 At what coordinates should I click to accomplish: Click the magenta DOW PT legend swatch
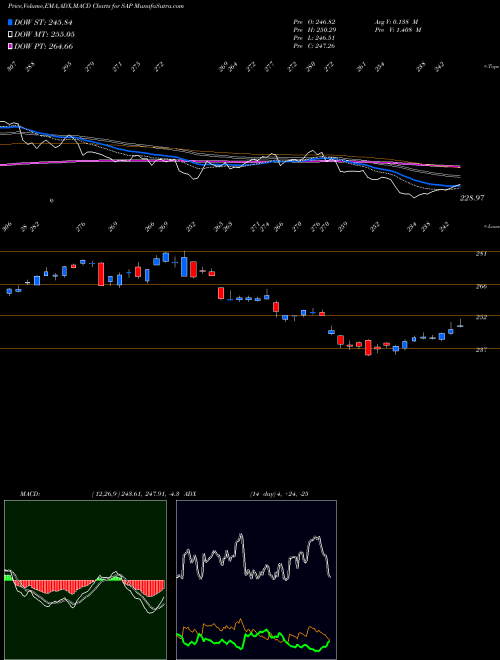pos(10,46)
